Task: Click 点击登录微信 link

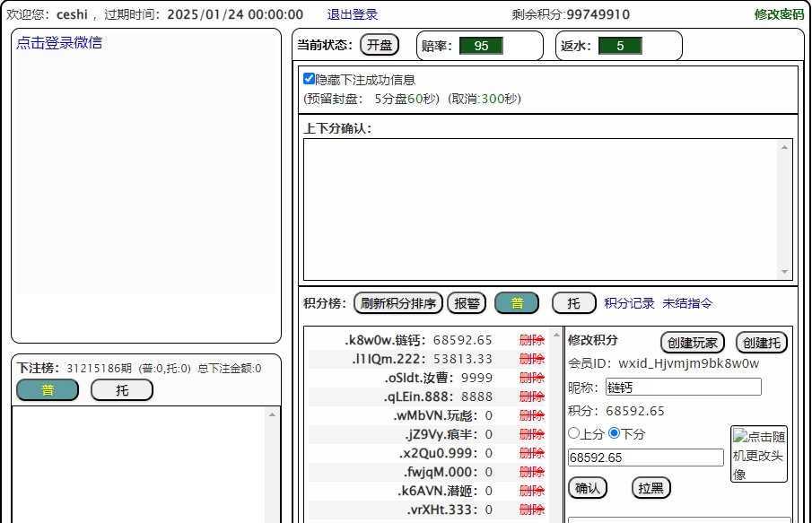Action: pos(59,42)
